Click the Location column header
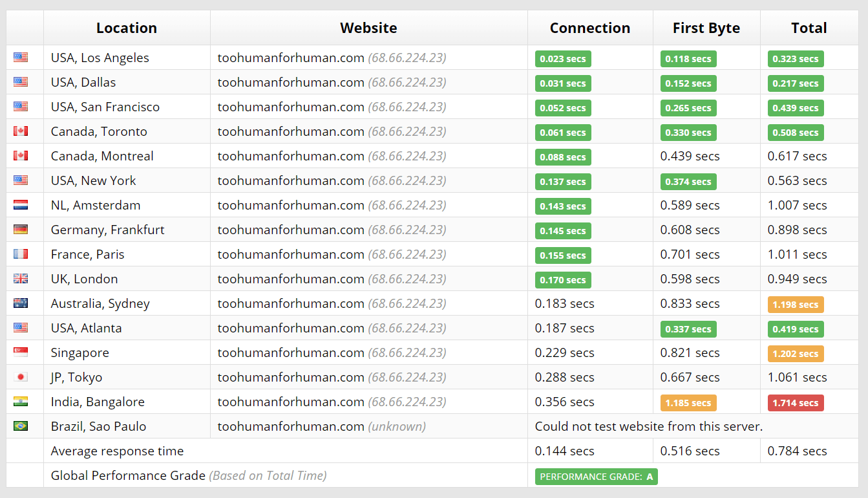The image size is (868, 498). (127, 28)
